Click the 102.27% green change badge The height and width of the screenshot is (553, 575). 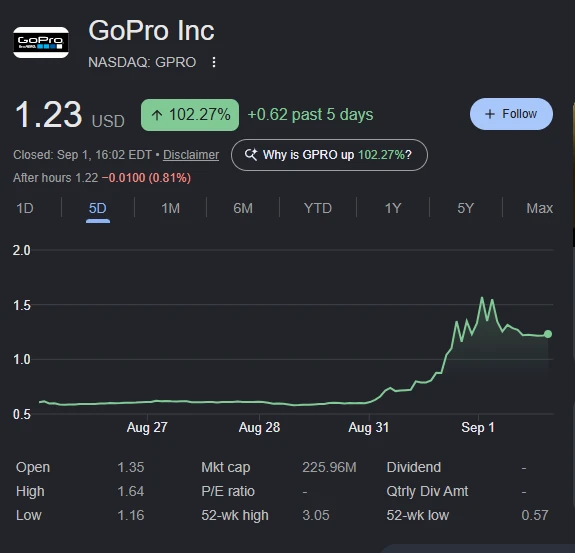click(190, 115)
